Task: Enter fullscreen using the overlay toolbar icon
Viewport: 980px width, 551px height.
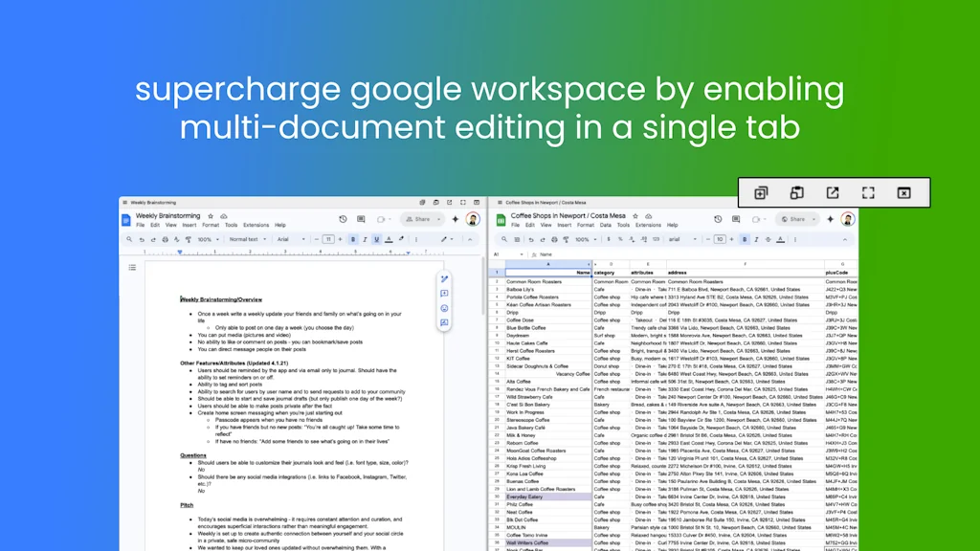Action: pos(868,193)
